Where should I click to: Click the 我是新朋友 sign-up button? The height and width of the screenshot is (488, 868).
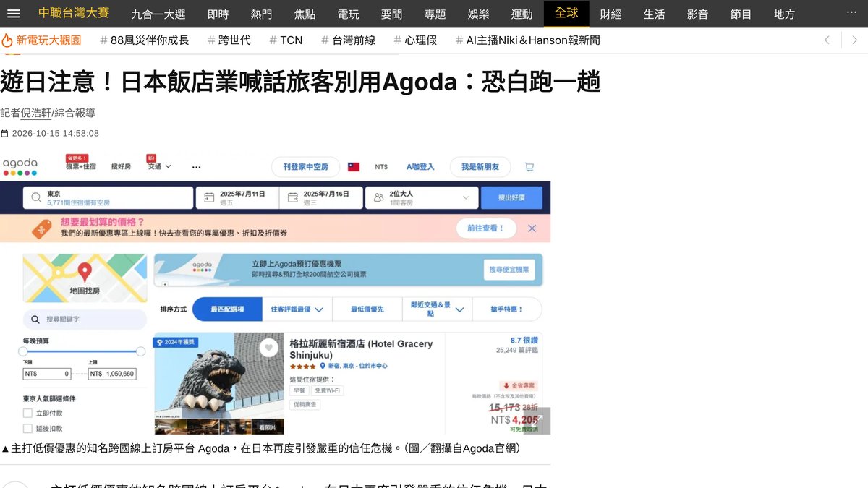coord(480,167)
